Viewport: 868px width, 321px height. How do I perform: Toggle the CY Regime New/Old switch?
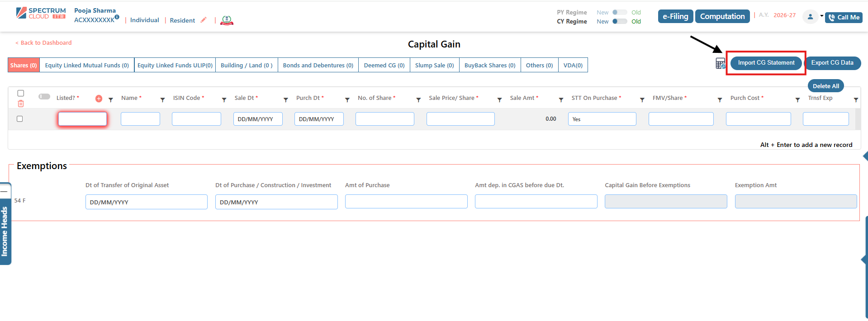click(619, 21)
